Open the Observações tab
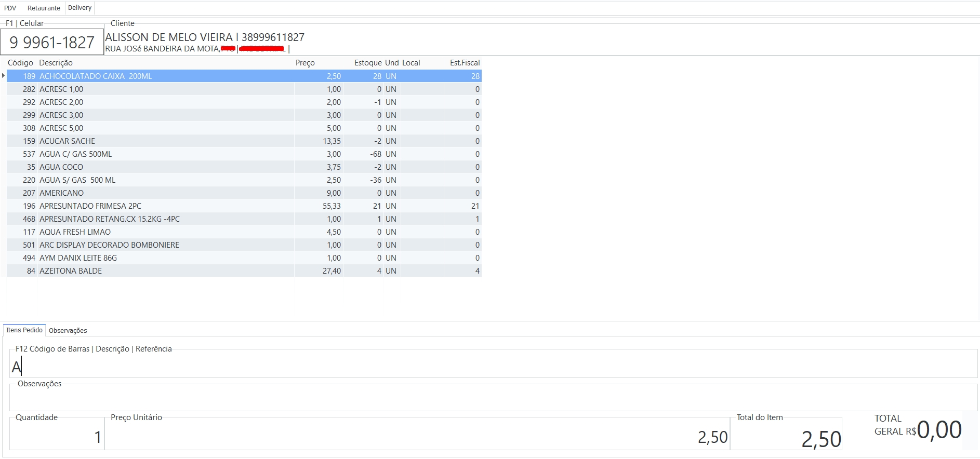 click(68, 330)
